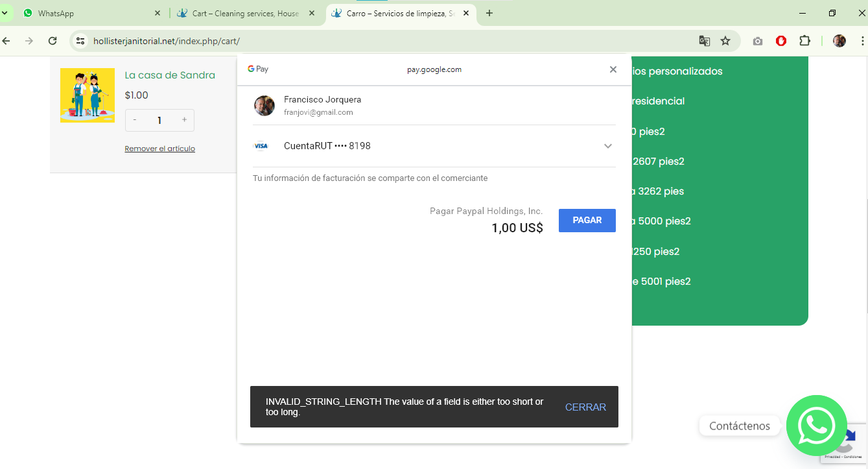Open La casa de Sandra product link
Screen dimensions: 868x469
[x=170, y=75]
